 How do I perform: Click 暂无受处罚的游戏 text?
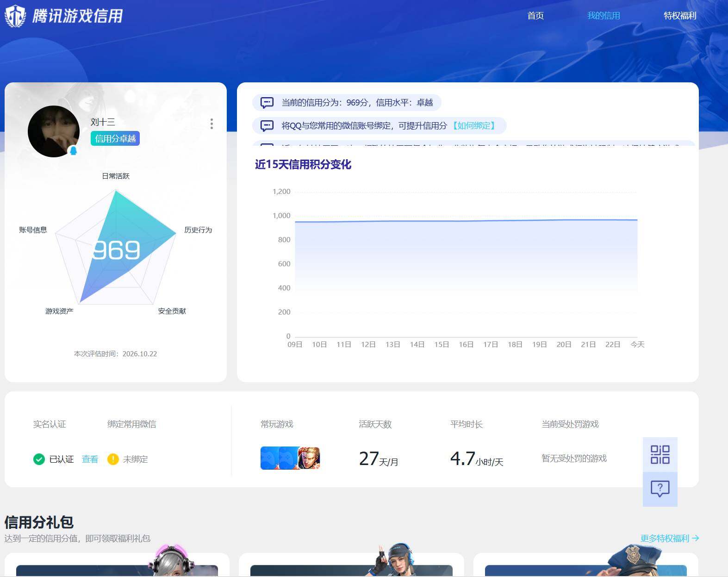(574, 458)
